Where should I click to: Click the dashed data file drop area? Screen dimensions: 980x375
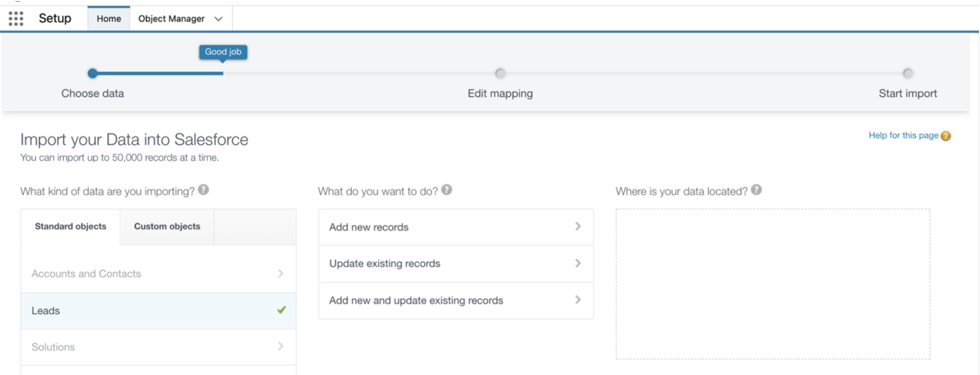(773, 284)
